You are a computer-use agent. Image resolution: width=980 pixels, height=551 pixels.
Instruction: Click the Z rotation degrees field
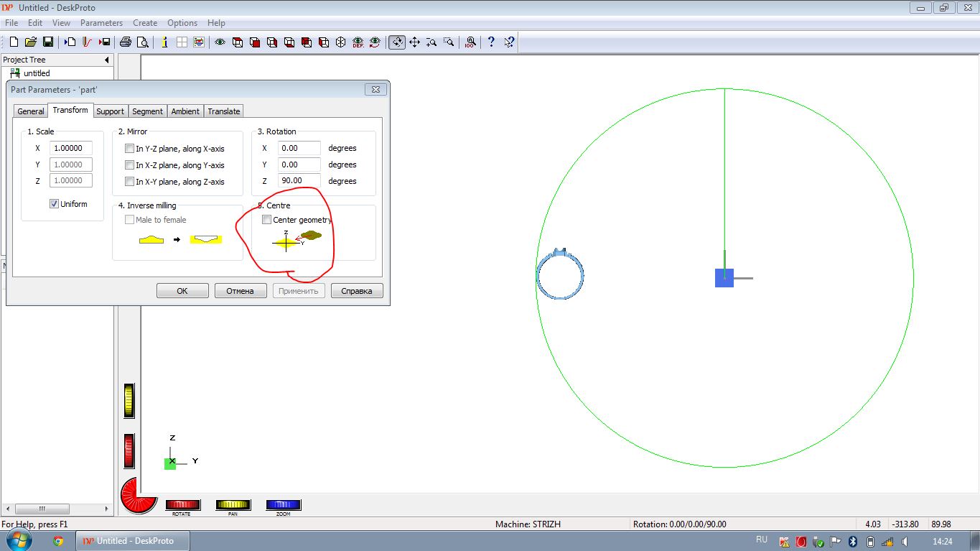pyautogui.click(x=299, y=181)
